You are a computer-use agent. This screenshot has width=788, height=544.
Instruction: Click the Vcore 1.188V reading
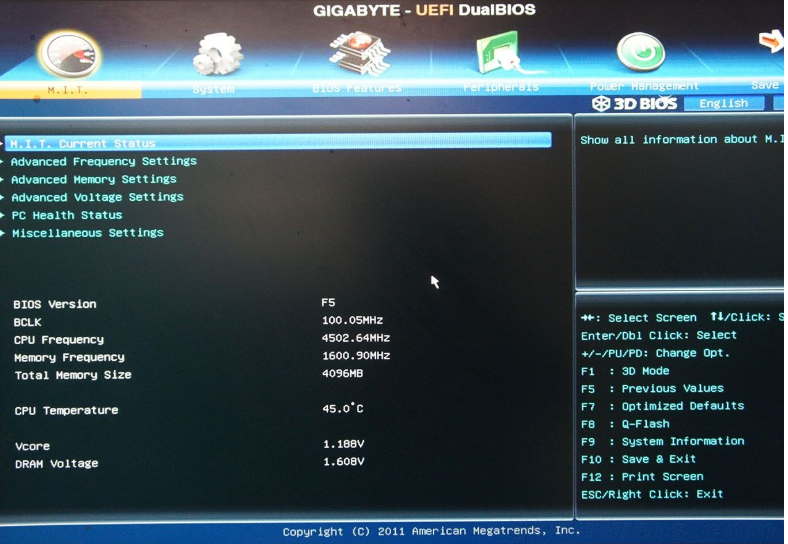point(343,445)
